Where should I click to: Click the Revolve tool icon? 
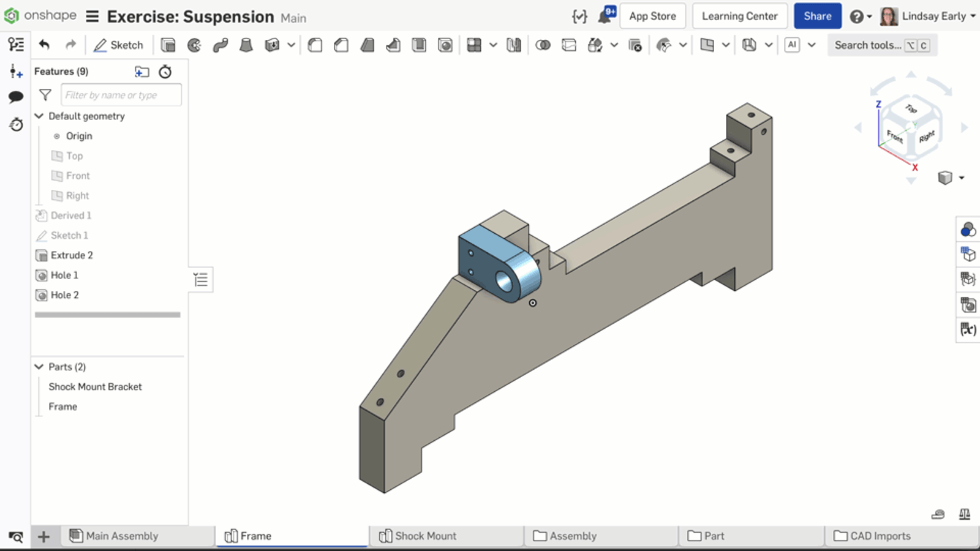(x=194, y=45)
